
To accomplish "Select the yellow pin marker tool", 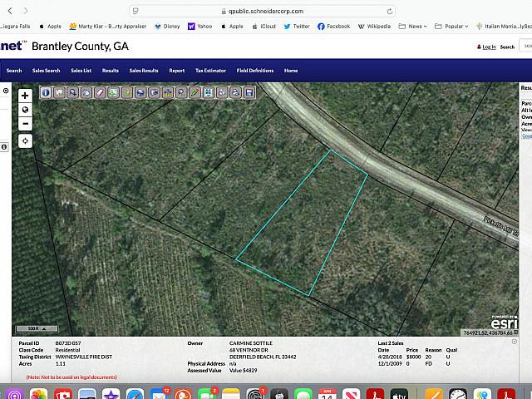I will (x=127, y=92).
